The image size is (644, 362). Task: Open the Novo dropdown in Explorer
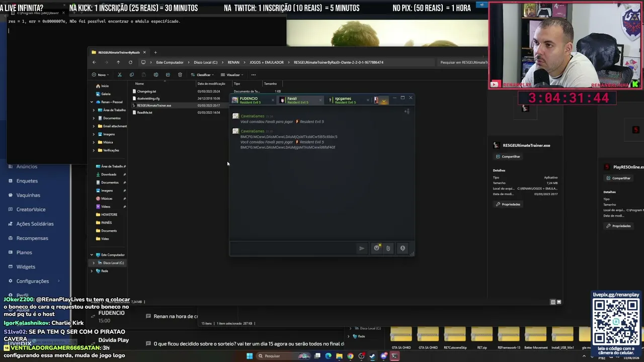[x=100, y=75]
